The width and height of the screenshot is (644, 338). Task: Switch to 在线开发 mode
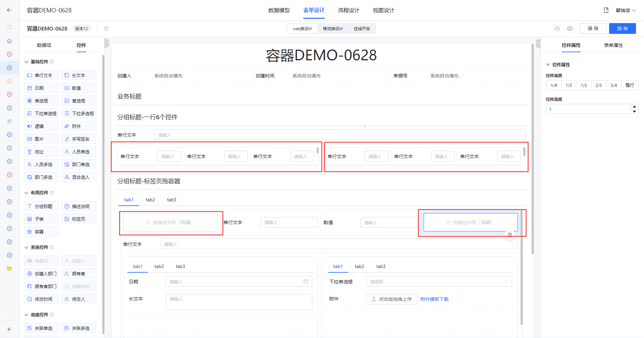tap(362, 29)
